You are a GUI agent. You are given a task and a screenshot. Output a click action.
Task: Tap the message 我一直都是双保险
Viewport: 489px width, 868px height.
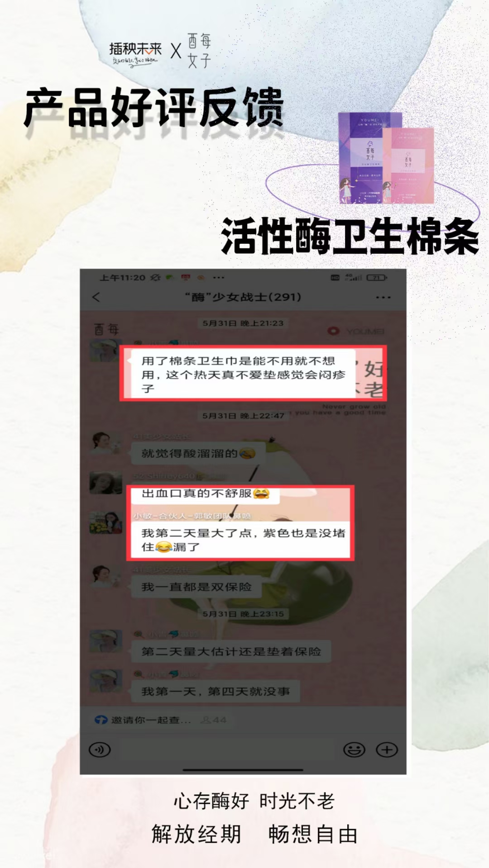pos(197,587)
